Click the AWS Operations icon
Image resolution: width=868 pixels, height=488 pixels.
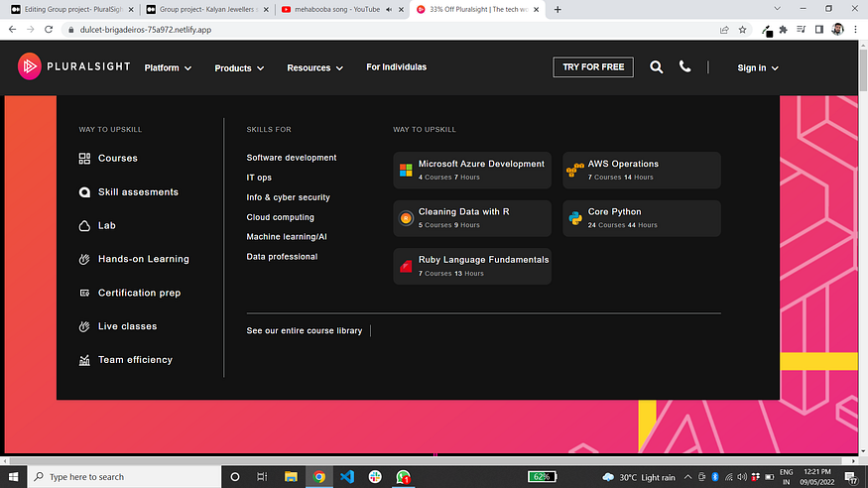tap(575, 170)
